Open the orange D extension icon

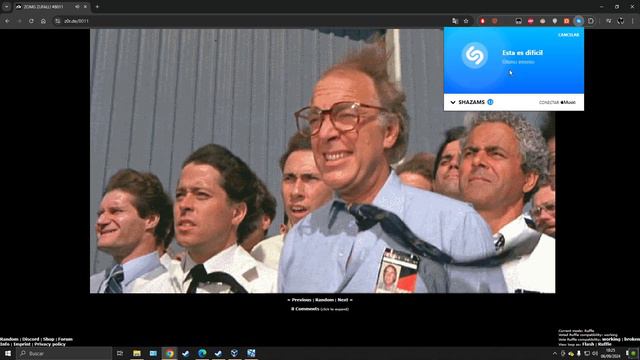click(567, 21)
